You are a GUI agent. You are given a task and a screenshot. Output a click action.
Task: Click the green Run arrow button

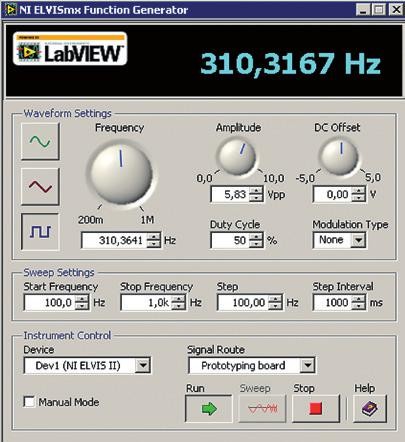(x=209, y=409)
